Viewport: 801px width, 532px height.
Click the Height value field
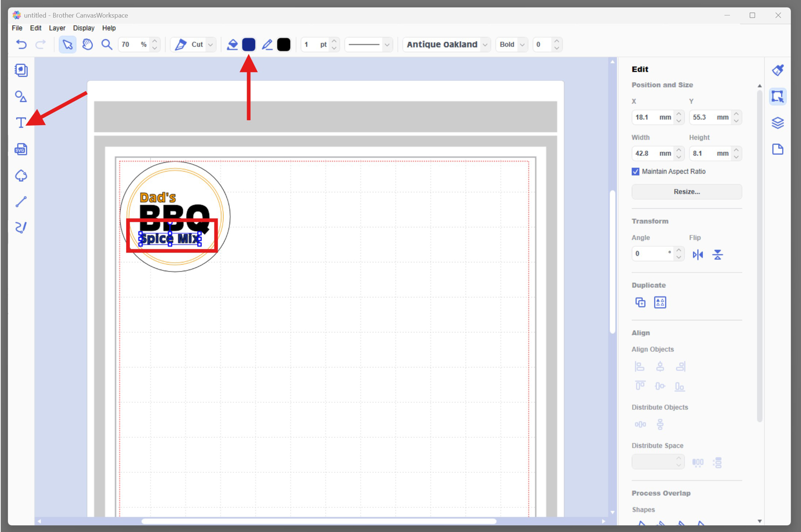coord(710,154)
